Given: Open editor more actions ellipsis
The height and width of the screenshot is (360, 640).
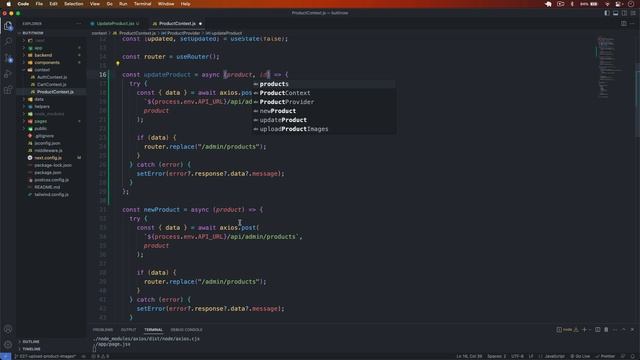Looking at the screenshot, I should 632,24.
